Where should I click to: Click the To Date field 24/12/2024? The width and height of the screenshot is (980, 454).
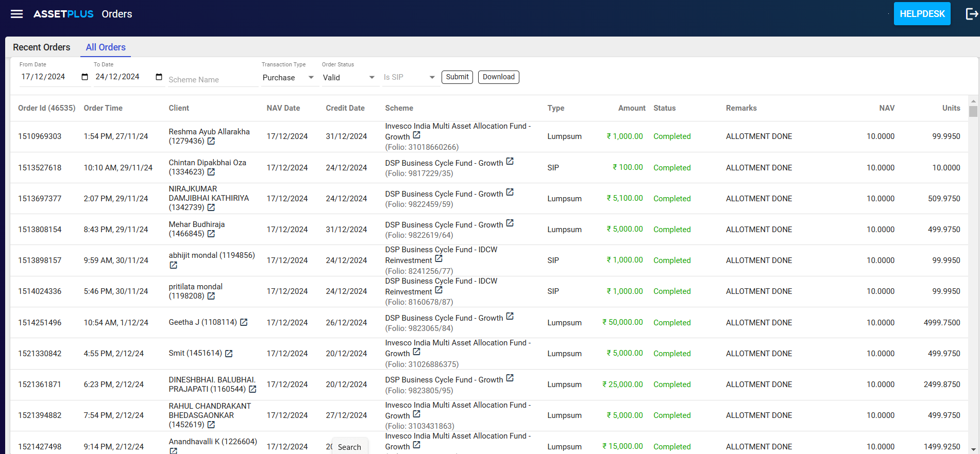(117, 77)
